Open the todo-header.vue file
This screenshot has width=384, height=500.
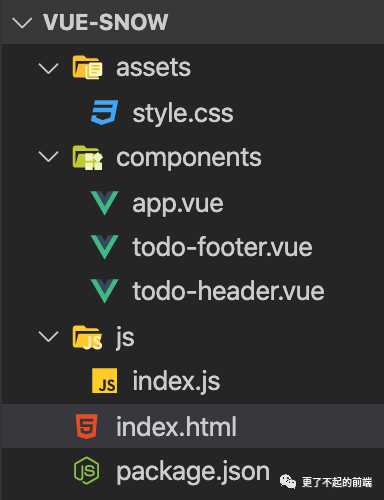pos(228,291)
